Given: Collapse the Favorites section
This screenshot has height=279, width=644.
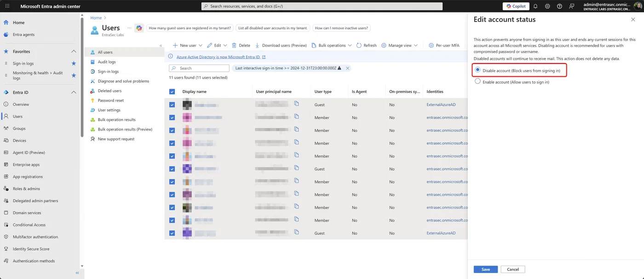Looking at the screenshot, I should [x=74, y=51].
